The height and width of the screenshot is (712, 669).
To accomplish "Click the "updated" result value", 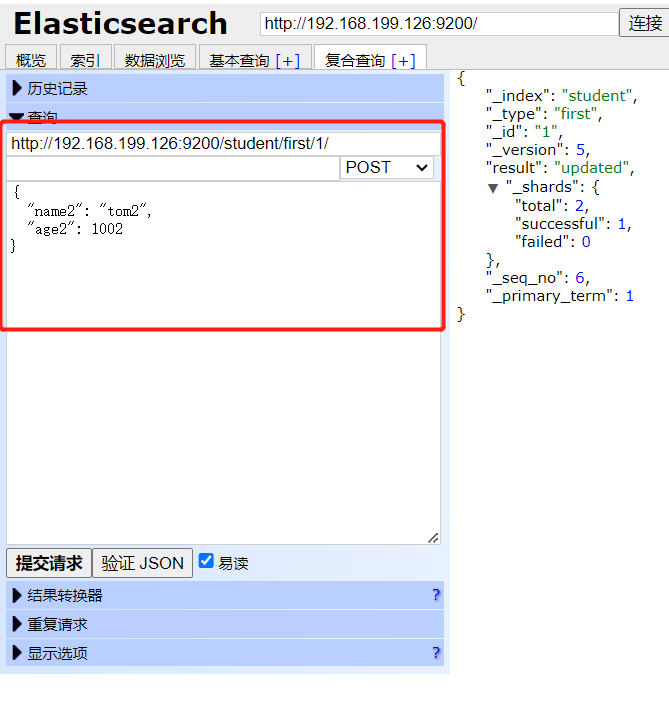I will click(x=591, y=168).
